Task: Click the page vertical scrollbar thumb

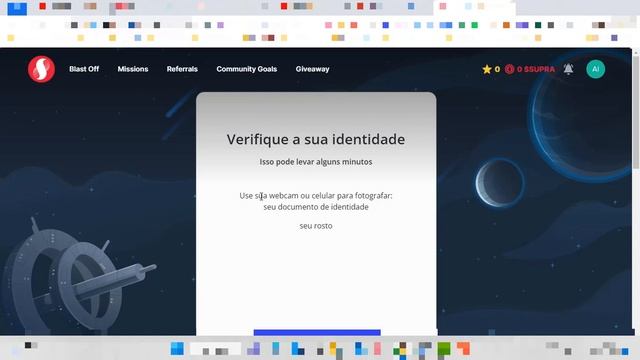Action: click(x=636, y=111)
